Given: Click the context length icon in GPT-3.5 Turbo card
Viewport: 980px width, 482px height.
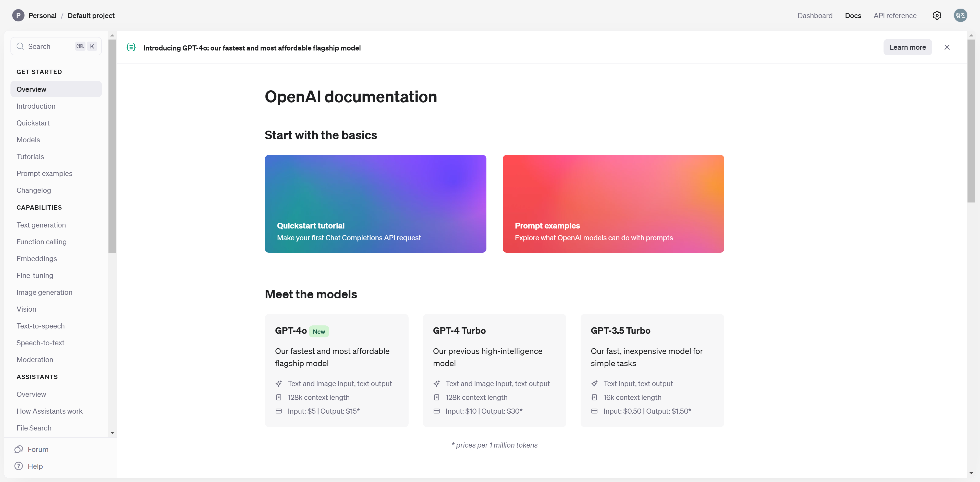Looking at the screenshot, I should coord(595,397).
